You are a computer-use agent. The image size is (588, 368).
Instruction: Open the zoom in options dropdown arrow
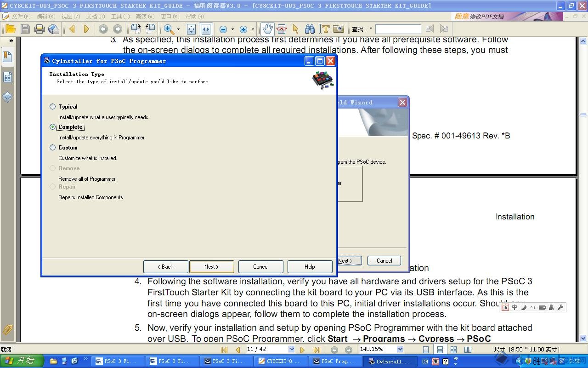click(253, 29)
